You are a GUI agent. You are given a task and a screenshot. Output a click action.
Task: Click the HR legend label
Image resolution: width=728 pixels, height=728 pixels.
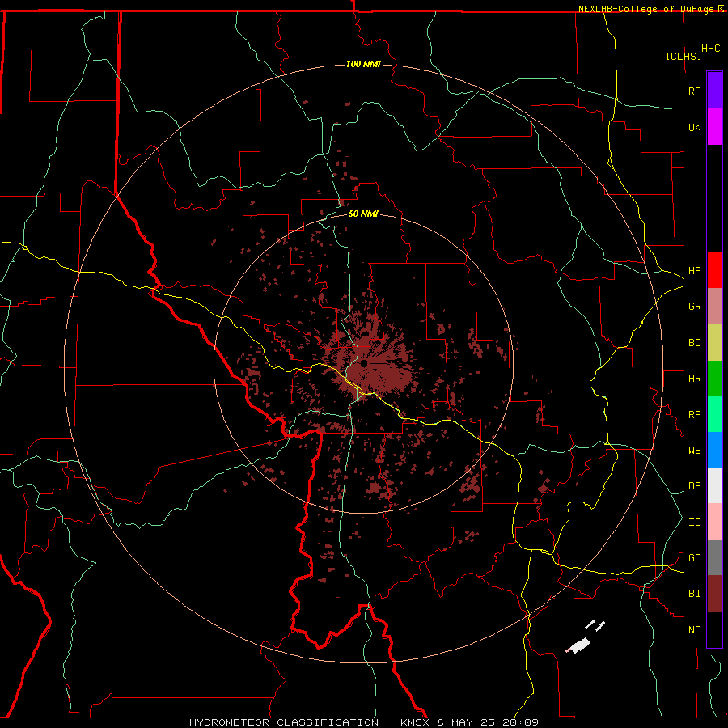694,379
